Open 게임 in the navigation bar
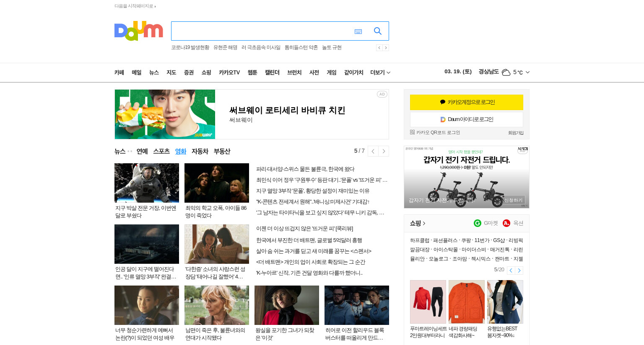 [x=332, y=72]
